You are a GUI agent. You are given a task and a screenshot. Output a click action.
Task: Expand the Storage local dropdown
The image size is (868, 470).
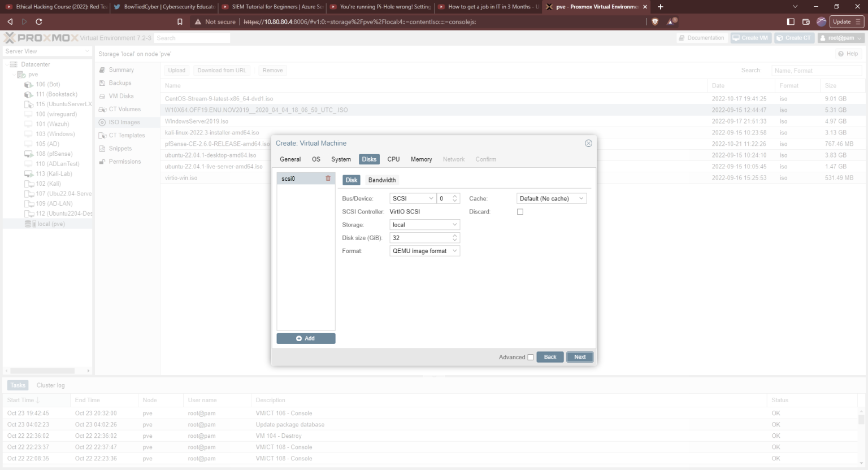(x=424, y=225)
